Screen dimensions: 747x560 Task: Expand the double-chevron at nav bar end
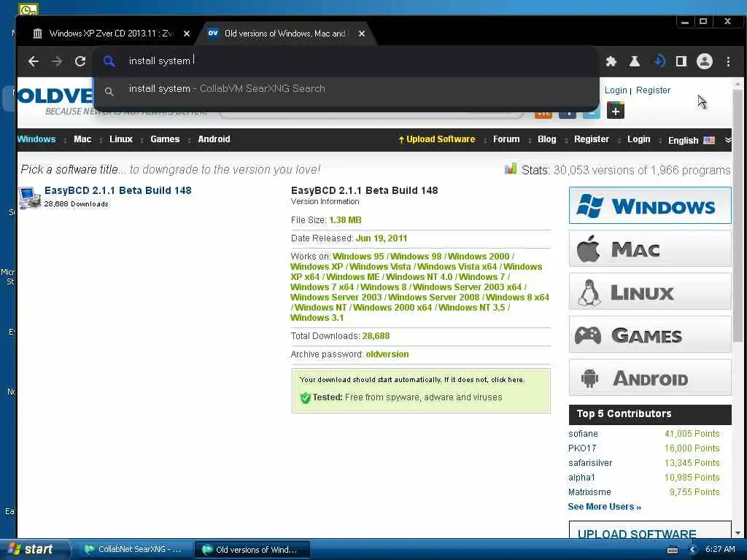(727, 140)
